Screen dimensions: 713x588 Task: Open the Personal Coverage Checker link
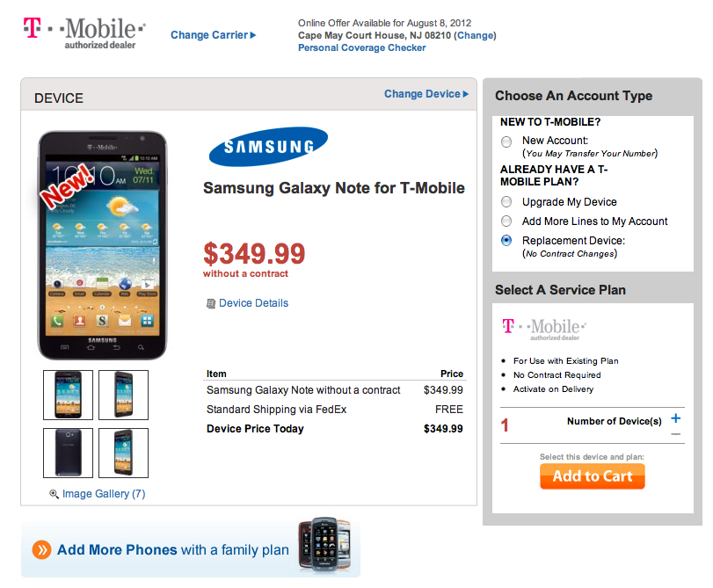point(361,47)
